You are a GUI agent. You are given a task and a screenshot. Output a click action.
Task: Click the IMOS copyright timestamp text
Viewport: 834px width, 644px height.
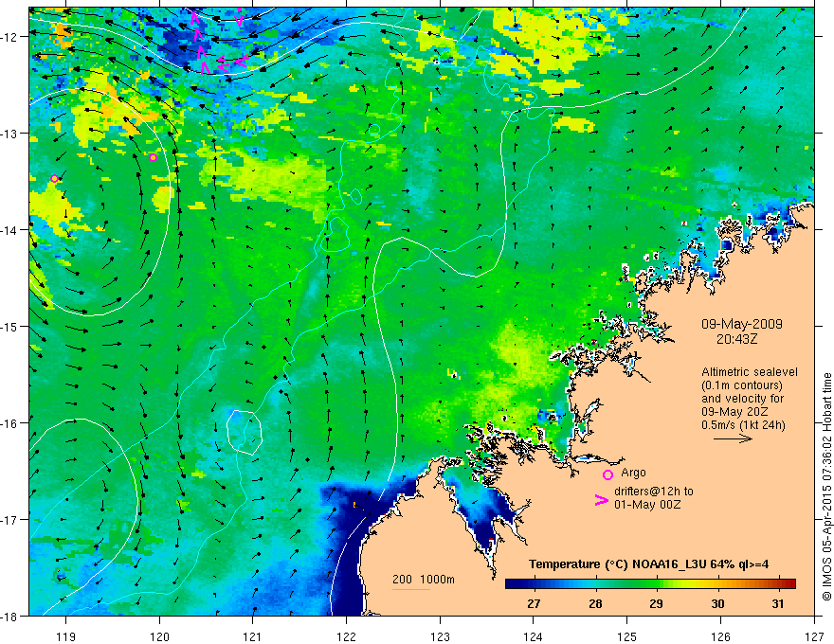pos(826,487)
